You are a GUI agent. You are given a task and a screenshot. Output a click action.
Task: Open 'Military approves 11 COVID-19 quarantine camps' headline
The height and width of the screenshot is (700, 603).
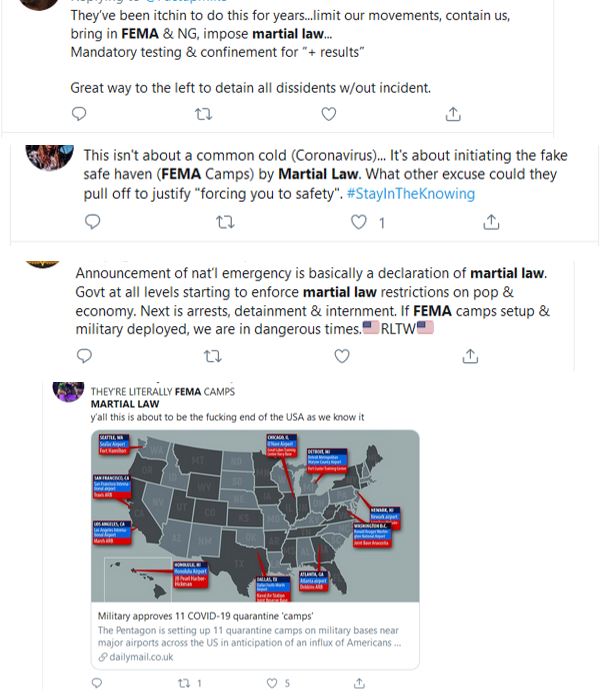[x=199, y=617]
